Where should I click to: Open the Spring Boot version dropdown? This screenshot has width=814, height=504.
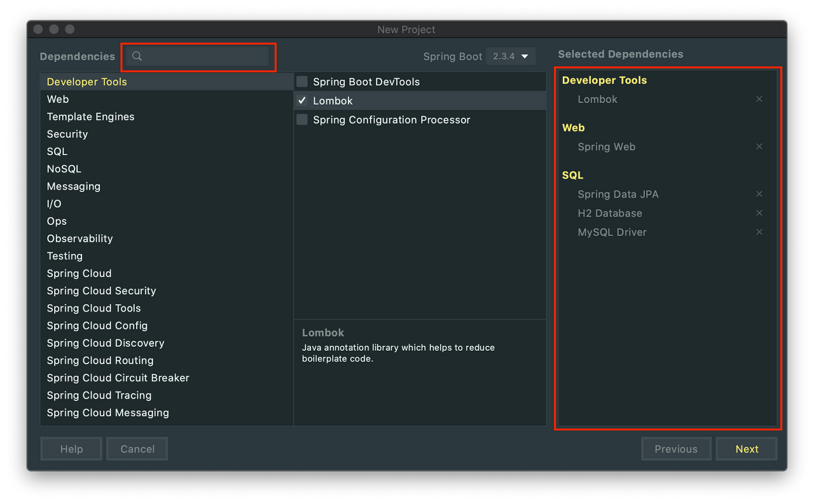pos(511,57)
